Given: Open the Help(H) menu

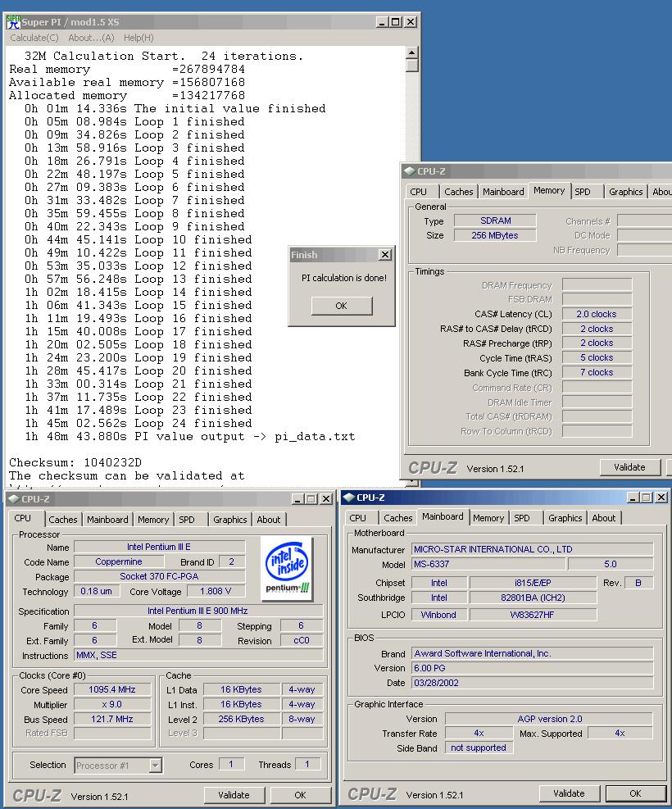Looking at the screenshot, I should (138, 38).
